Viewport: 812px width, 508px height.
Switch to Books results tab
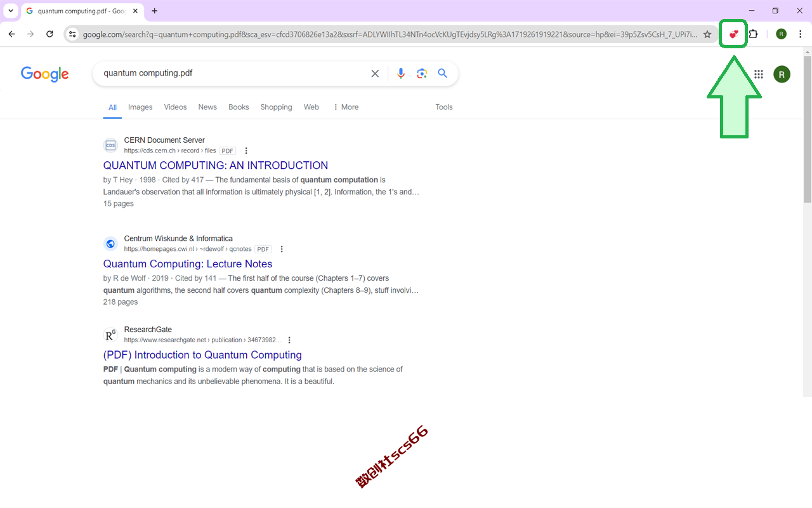tap(239, 107)
